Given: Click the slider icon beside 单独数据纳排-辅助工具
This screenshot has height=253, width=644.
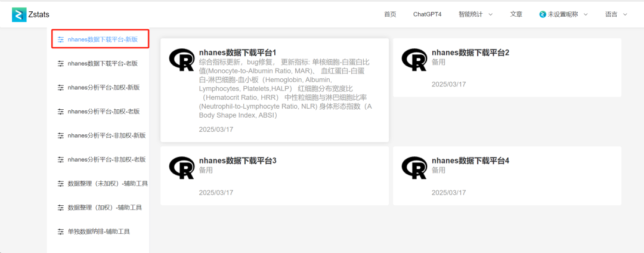Looking at the screenshot, I should (61, 232).
